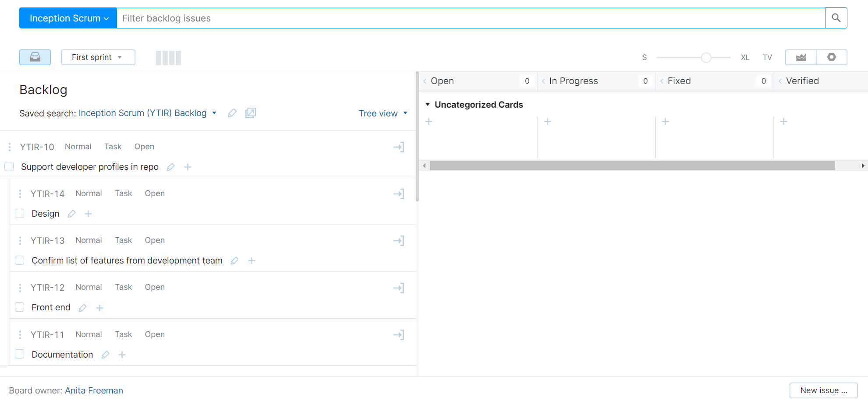868x411 pixels.
Task: Click the plus icon in the Open column
Action: [x=429, y=121]
